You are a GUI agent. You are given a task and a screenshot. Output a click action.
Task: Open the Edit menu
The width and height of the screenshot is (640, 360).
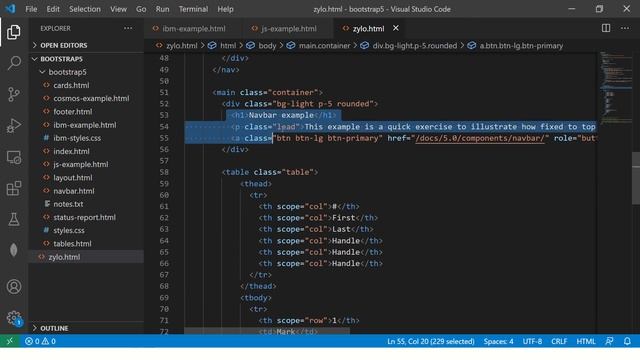point(53,9)
